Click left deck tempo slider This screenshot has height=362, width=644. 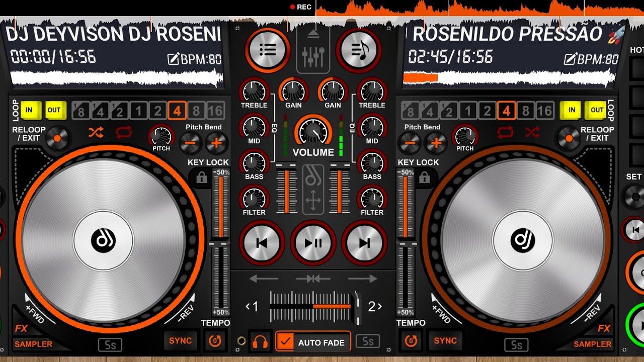(x=220, y=242)
